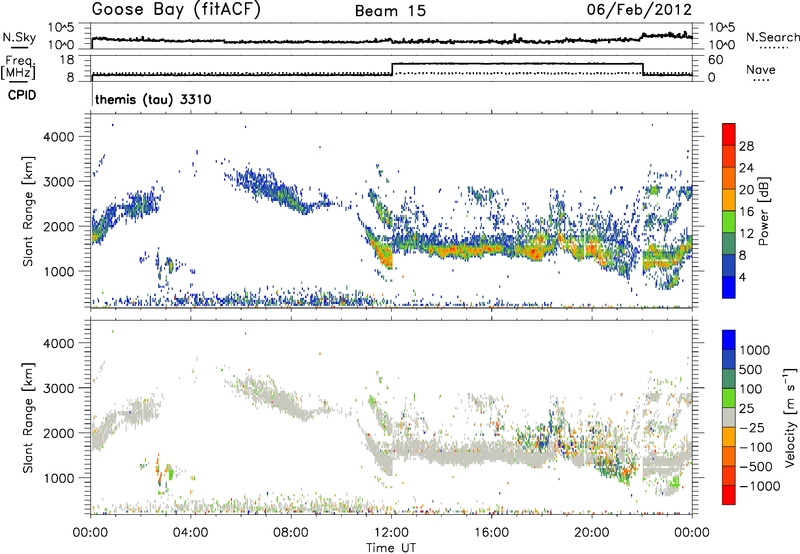Click the '08:00' time axis tick label
Viewport: 800px width, 554px height.
tap(291, 533)
